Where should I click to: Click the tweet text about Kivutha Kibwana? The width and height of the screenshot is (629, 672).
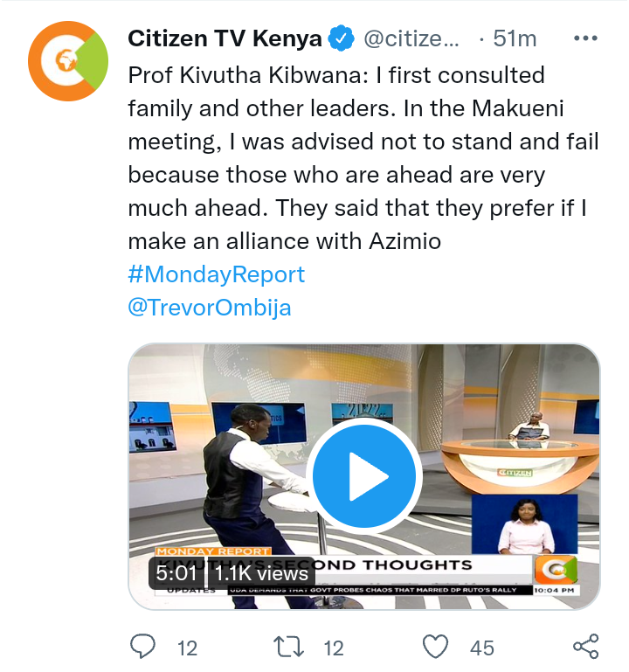pyautogui.click(x=363, y=158)
